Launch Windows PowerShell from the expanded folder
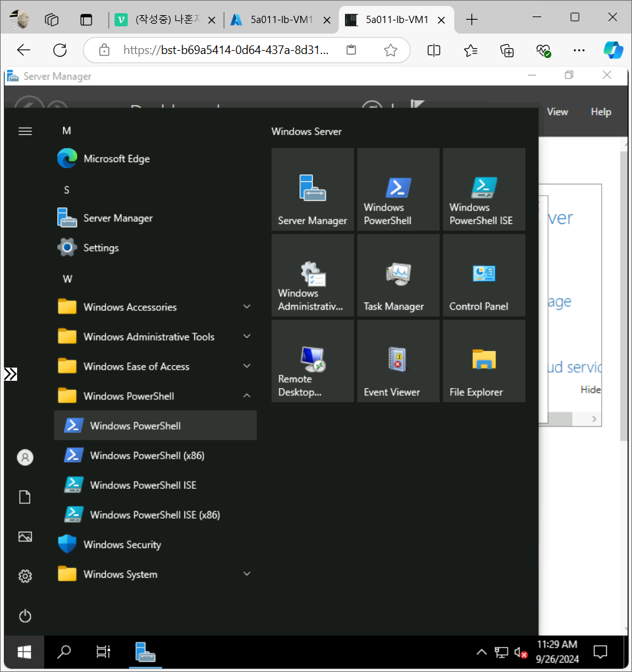The width and height of the screenshot is (632, 672). 155,426
